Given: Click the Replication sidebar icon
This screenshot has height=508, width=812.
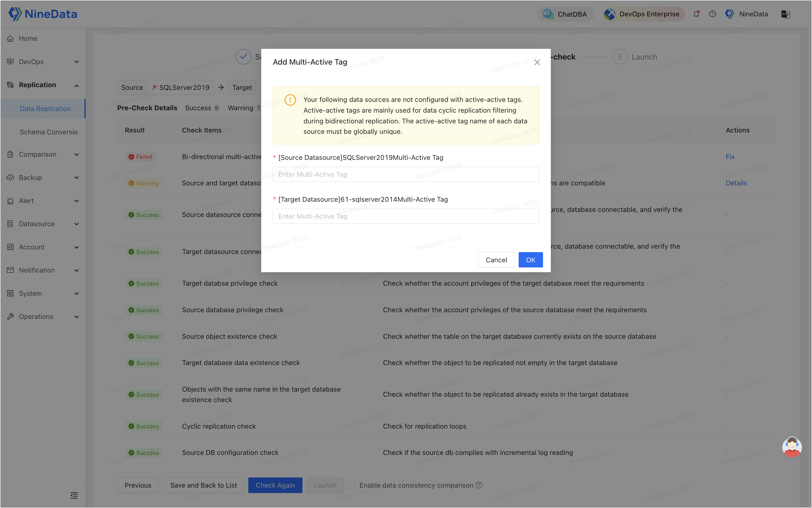Looking at the screenshot, I should point(10,85).
